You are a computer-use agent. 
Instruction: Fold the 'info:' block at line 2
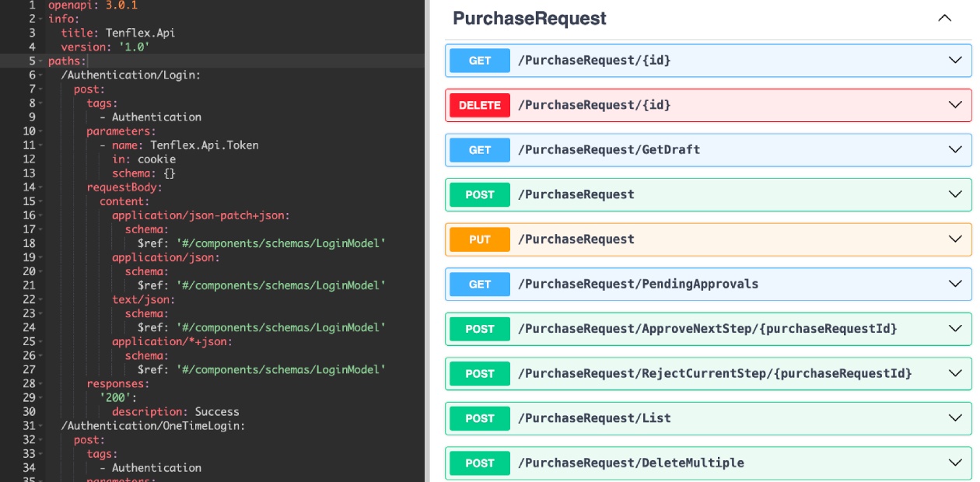coord(41,19)
